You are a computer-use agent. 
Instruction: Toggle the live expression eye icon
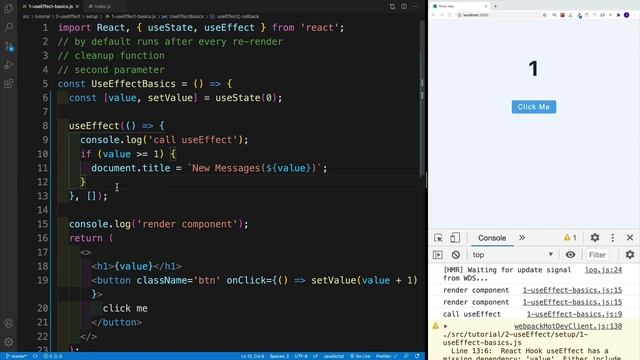click(570, 255)
